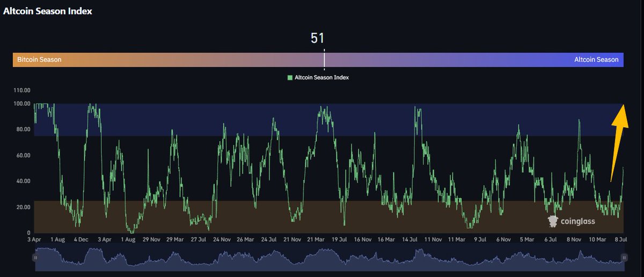Click the 5 Mar date label
This screenshot has height=277, width=644.
[526, 239]
